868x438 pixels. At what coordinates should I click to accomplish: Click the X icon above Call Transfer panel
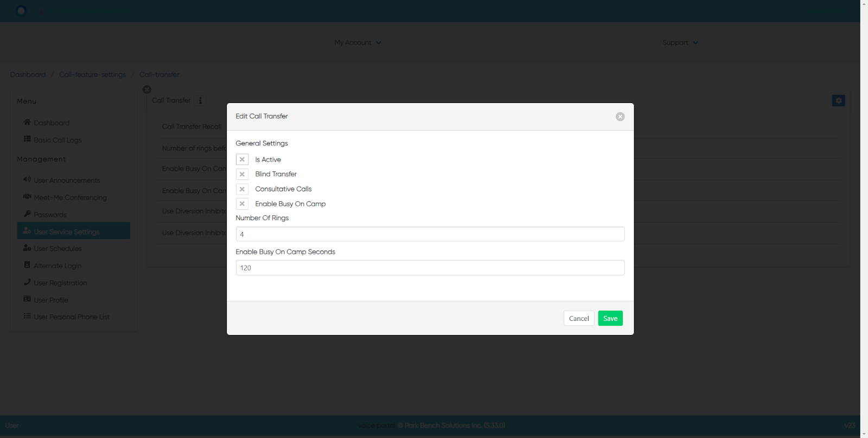(x=147, y=89)
